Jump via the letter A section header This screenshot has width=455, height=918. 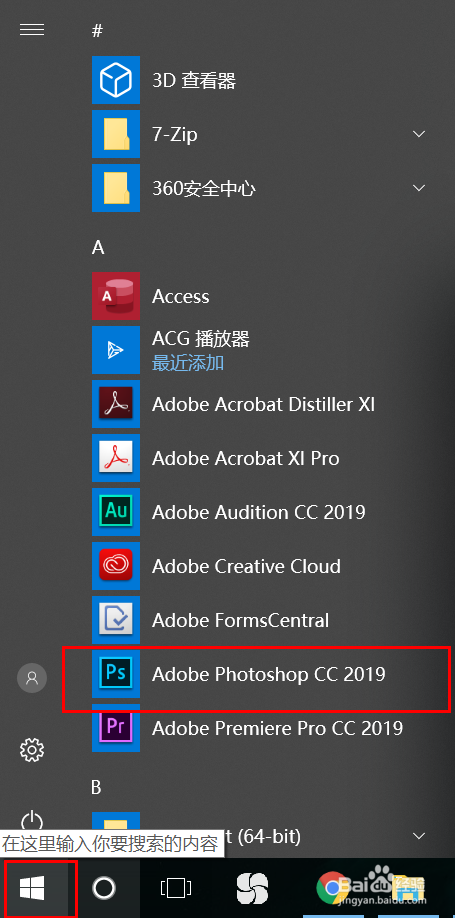point(98,248)
